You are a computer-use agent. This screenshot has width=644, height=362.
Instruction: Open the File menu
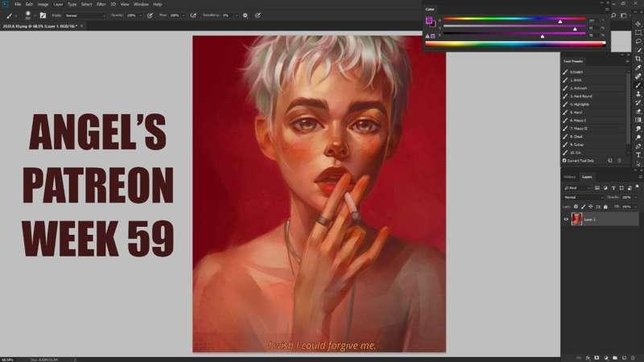[18, 4]
